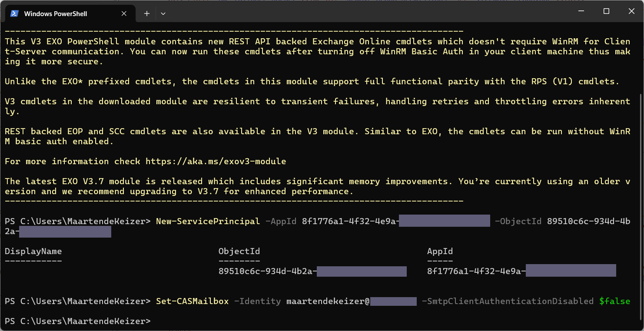Click the $false value

(614, 301)
